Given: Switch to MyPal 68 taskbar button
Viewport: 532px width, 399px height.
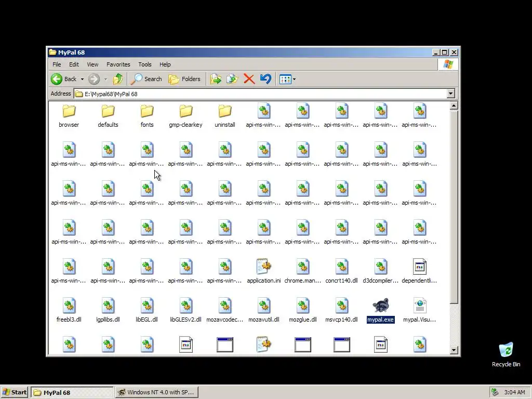Looking at the screenshot, I should click(72, 392).
